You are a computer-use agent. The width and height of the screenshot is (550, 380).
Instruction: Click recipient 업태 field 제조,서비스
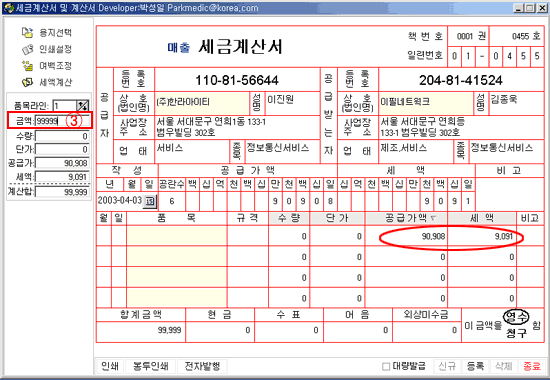(x=416, y=152)
